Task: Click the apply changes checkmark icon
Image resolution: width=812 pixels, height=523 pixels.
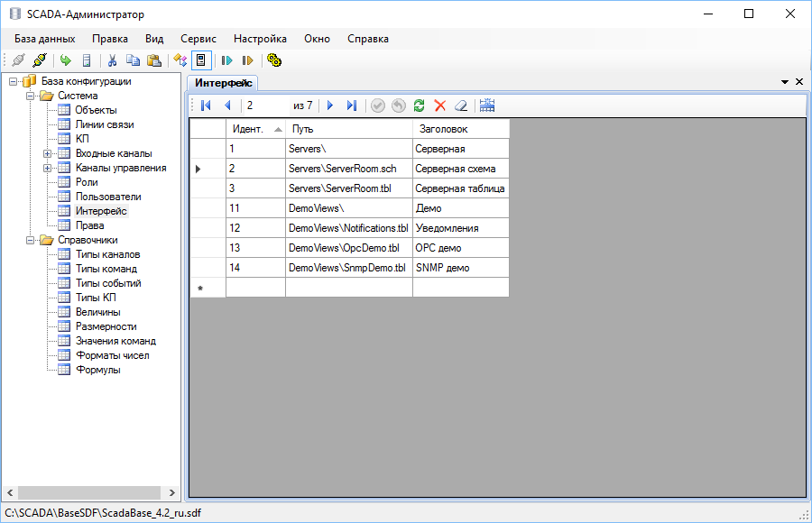Action: tap(378, 106)
